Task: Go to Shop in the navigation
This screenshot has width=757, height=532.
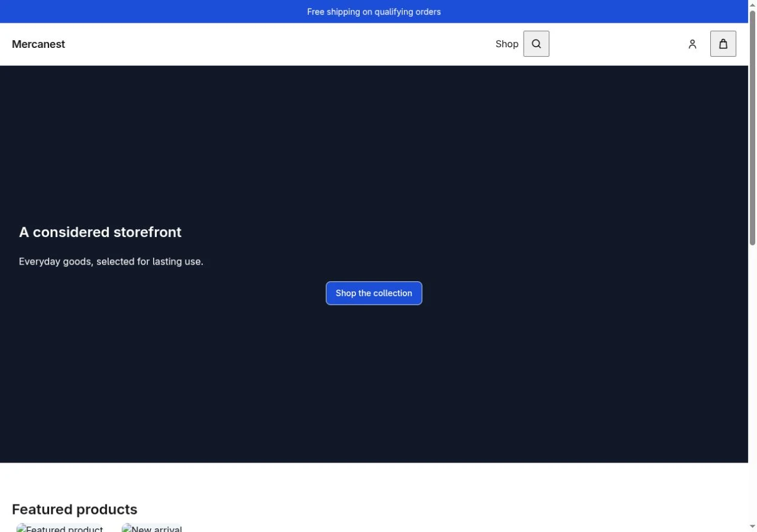Action: (x=507, y=44)
